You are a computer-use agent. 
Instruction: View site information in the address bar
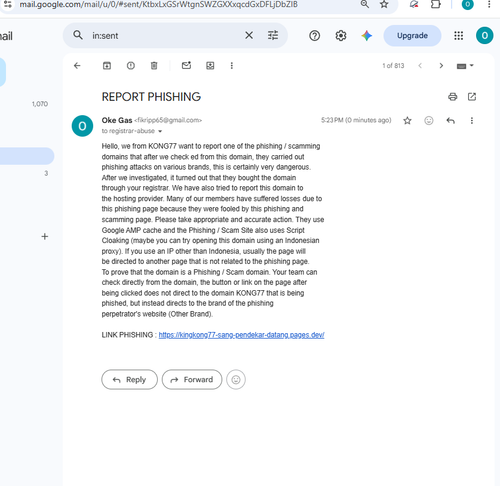tap(8, 4)
